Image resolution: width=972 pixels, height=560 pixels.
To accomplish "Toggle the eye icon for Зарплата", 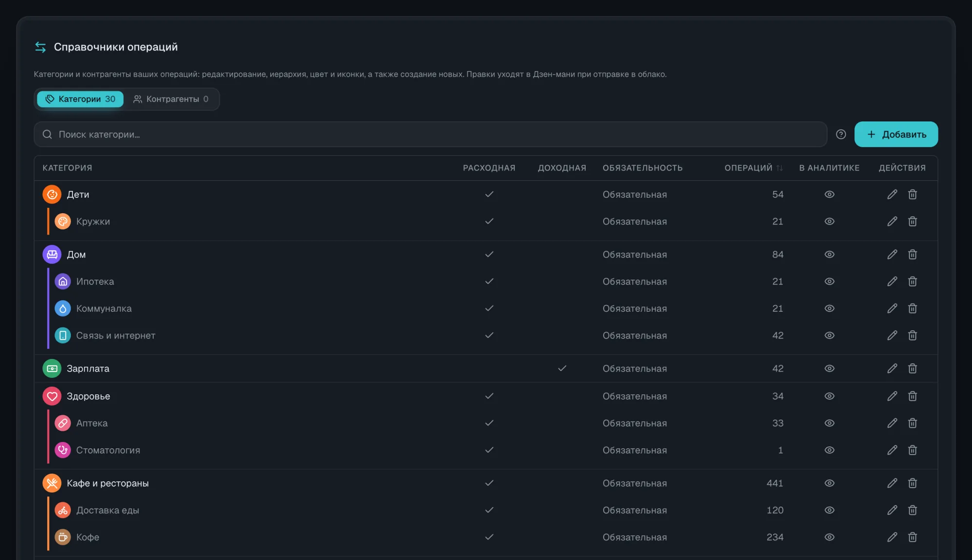I will [x=829, y=369].
